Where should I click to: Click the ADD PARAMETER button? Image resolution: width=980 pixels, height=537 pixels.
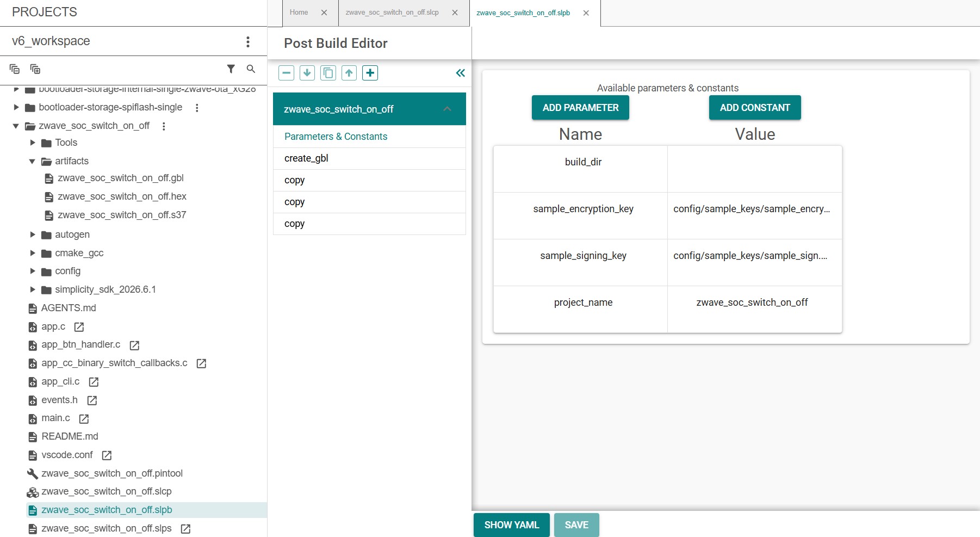[x=580, y=108]
